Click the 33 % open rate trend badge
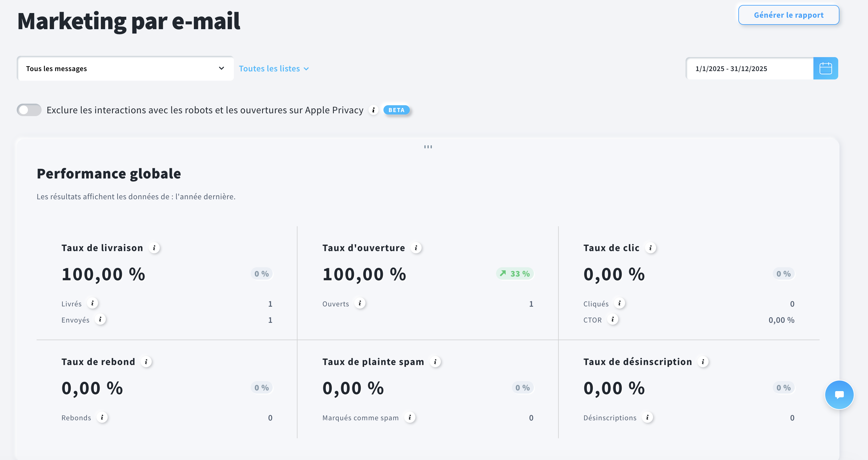 coord(515,274)
